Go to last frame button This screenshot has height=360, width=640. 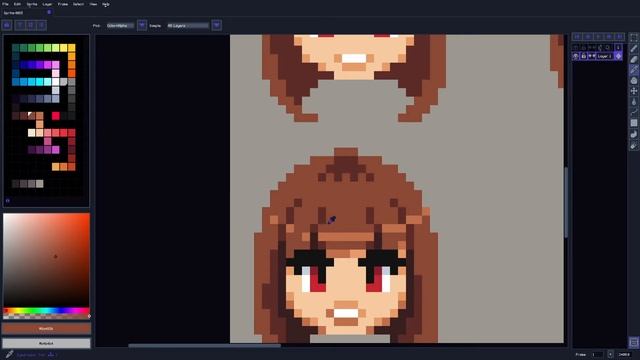click(x=620, y=37)
